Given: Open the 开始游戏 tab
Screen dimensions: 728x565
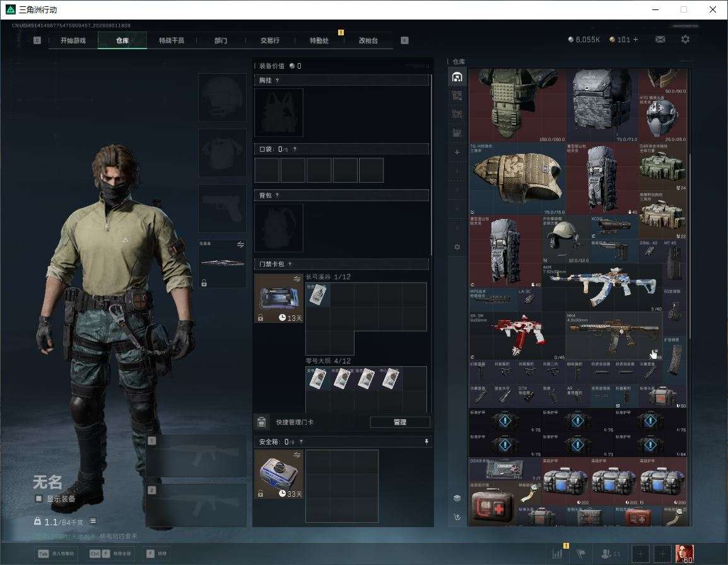Looking at the screenshot, I should pos(73,40).
